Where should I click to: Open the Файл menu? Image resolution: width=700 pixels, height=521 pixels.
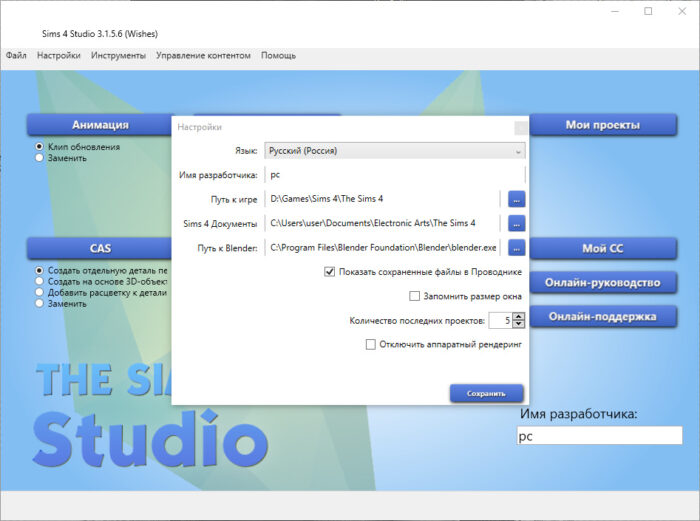16,56
